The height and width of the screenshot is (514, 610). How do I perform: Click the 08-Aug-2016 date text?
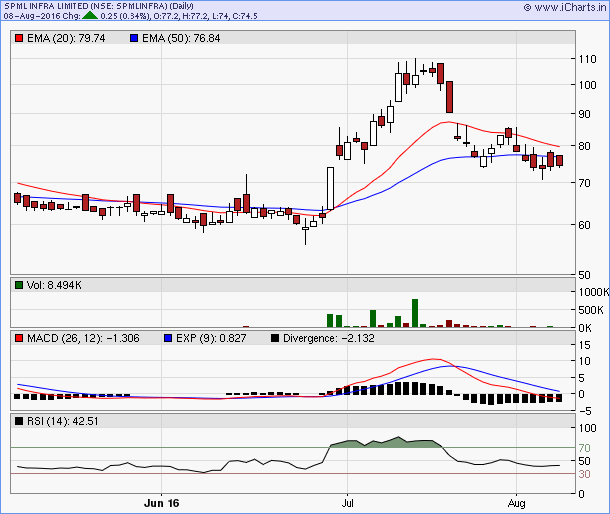[x=32, y=16]
